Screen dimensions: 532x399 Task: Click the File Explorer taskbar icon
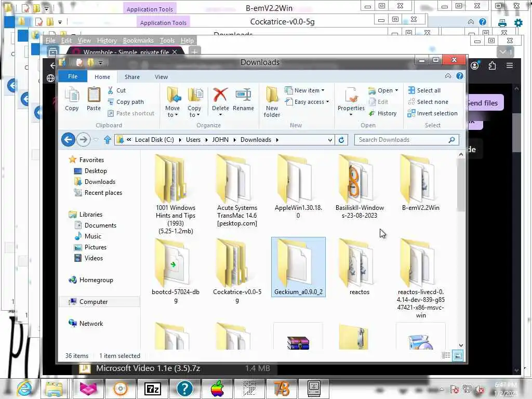click(54, 389)
